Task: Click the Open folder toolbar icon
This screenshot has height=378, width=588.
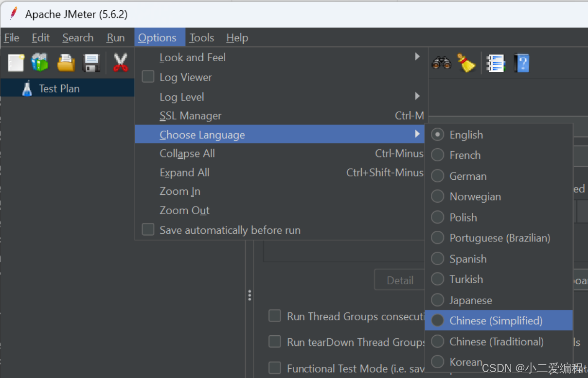Action: [x=66, y=63]
